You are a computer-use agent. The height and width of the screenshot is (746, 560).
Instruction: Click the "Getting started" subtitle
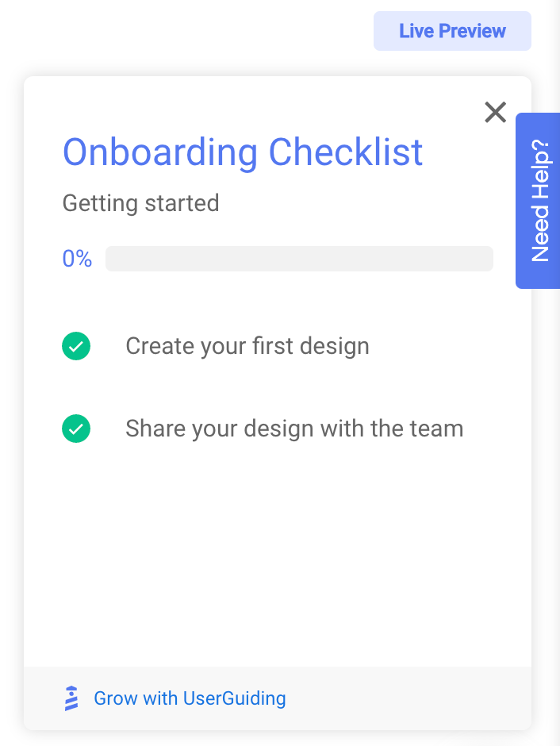(x=140, y=203)
